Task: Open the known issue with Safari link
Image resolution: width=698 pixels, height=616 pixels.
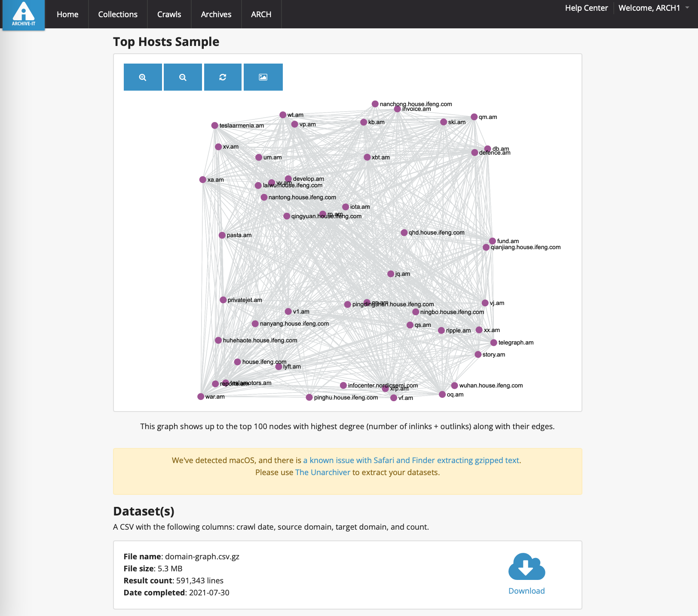Action: click(x=411, y=460)
